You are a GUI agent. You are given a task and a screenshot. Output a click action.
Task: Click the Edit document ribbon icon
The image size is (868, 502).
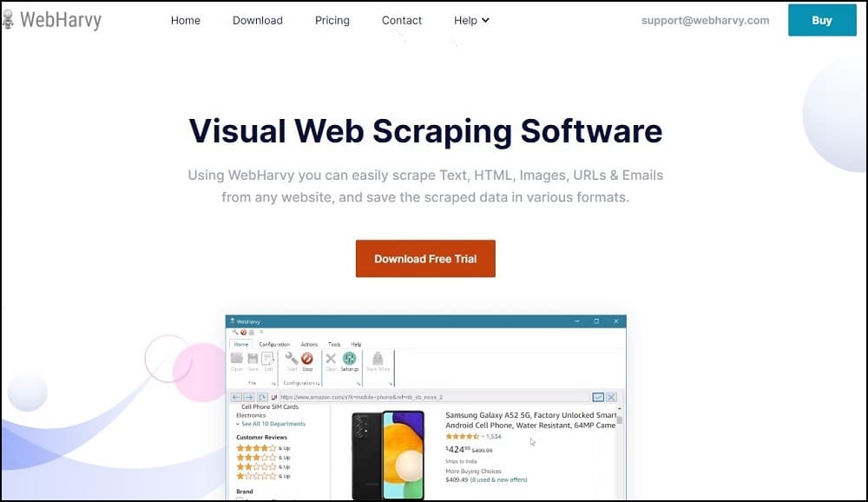(x=268, y=362)
